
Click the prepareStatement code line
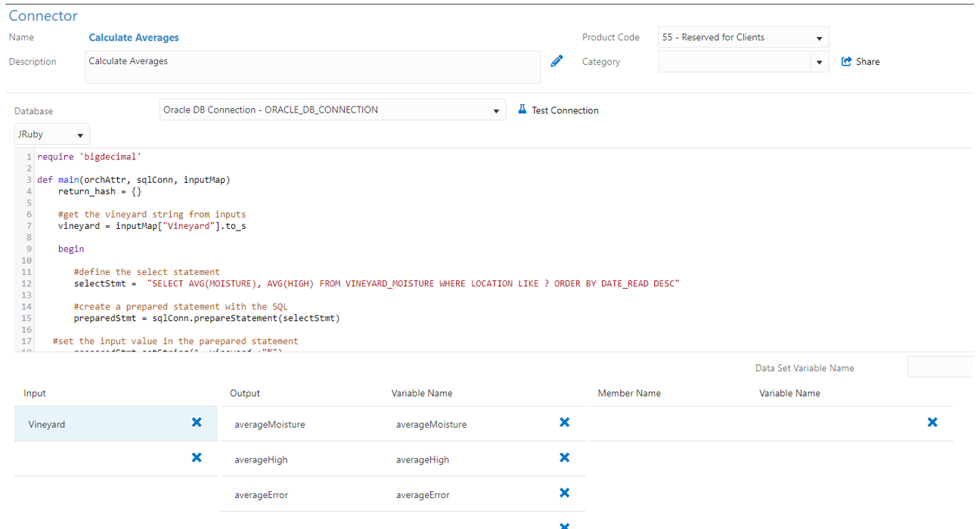tap(206, 318)
